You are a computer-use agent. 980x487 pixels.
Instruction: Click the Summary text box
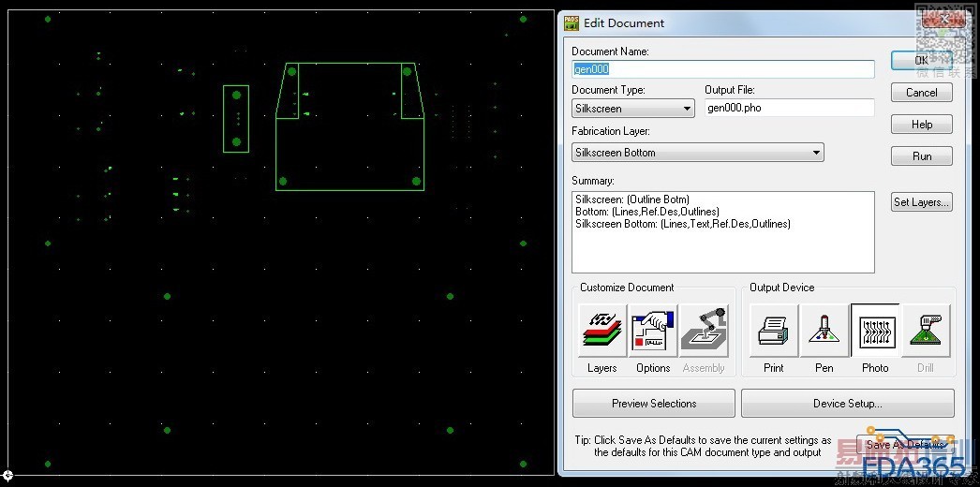(723, 232)
